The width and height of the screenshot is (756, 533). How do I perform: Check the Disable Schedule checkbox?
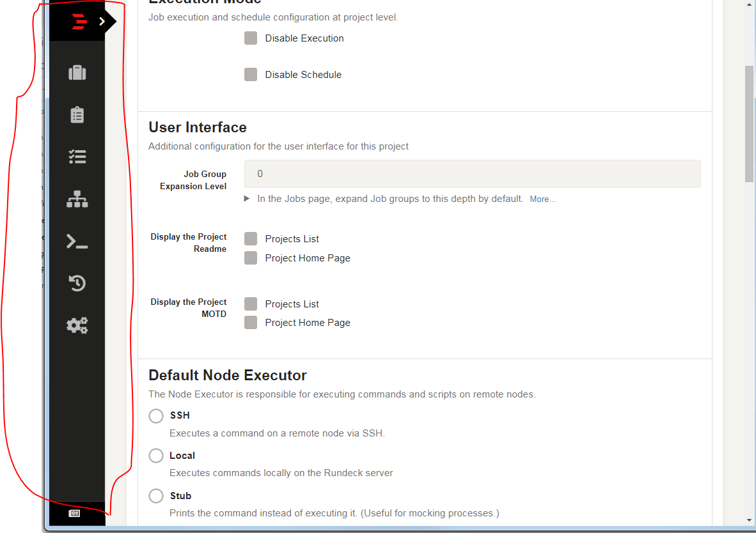[251, 75]
